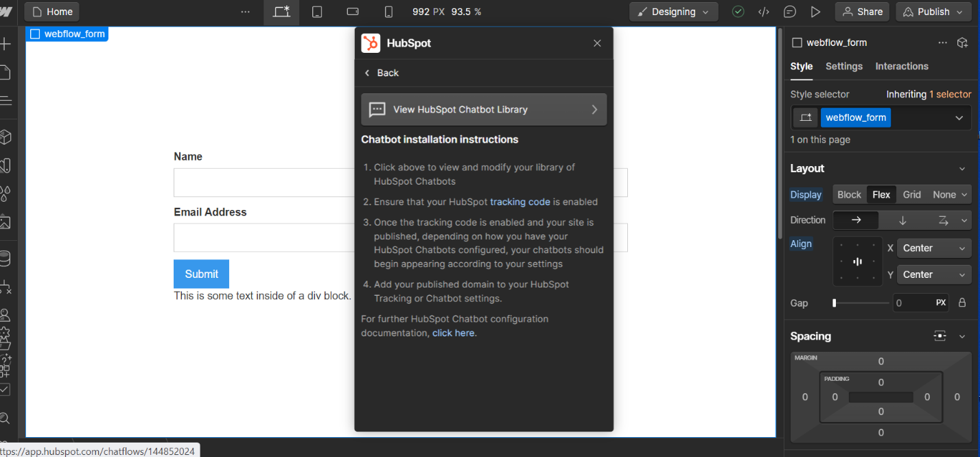The height and width of the screenshot is (457, 980).
Task: Click the Preview play icon
Action: tap(815, 12)
